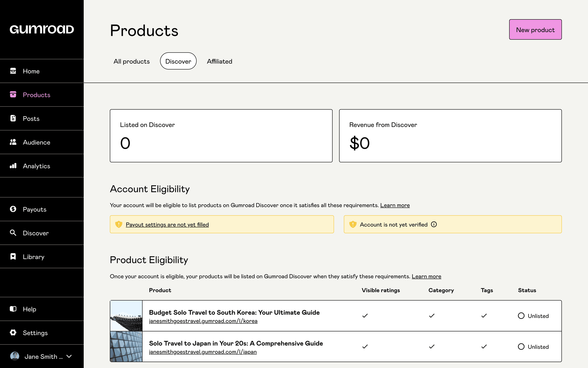The width and height of the screenshot is (588, 368).
Task: Click the Help label in sidebar
Action: click(x=29, y=309)
